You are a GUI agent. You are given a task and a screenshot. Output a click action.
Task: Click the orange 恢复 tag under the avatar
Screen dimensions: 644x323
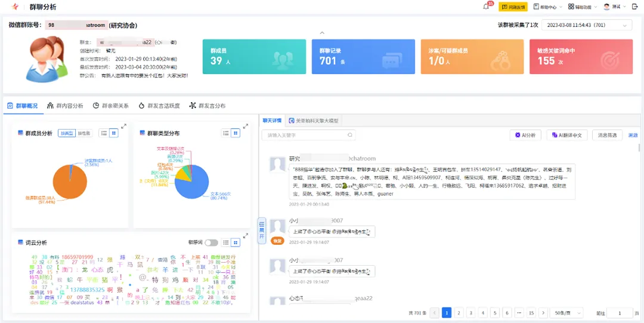coord(277,241)
